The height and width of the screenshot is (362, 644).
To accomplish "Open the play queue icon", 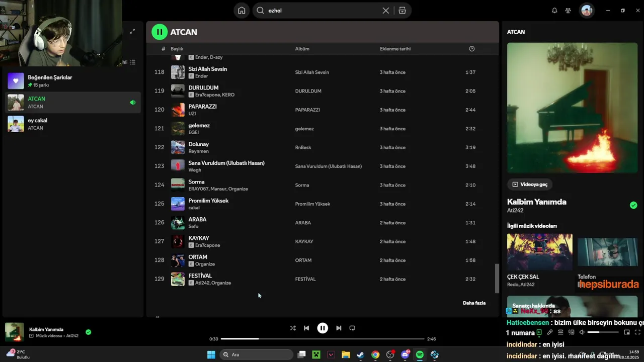I will [x=560, y=332].
